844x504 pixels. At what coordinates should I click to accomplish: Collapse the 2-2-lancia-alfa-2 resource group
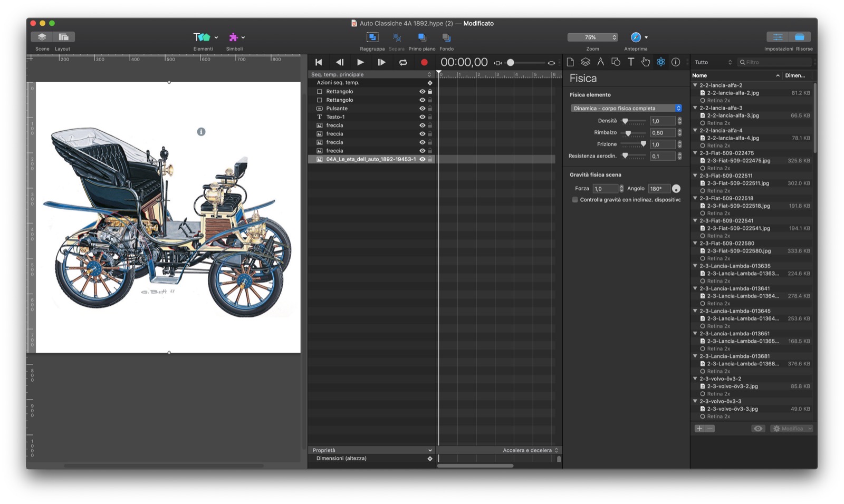coord(695,85)
